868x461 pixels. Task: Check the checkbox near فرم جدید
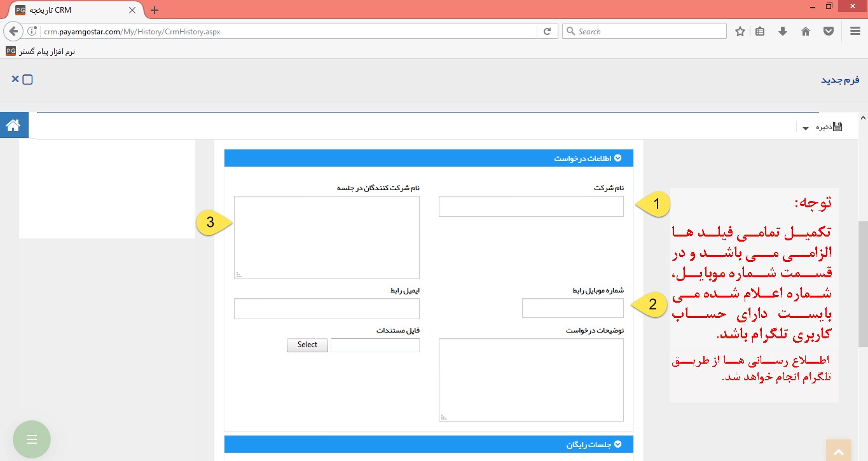tap(26, 79)
